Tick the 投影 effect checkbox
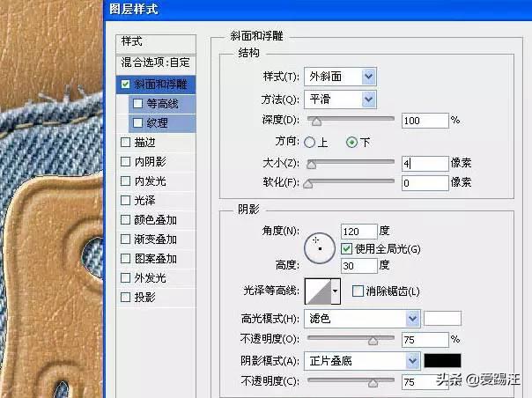The image size is (532, 398). pos(126,298)
